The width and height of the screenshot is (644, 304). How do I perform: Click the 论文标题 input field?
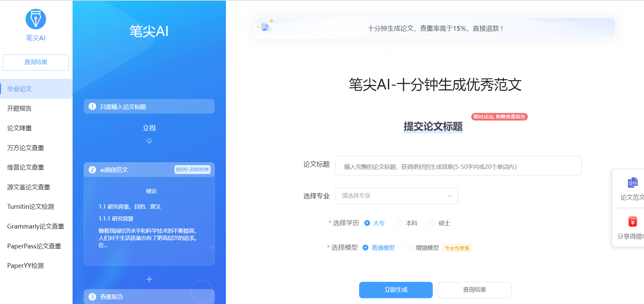(x=459, y=166)
